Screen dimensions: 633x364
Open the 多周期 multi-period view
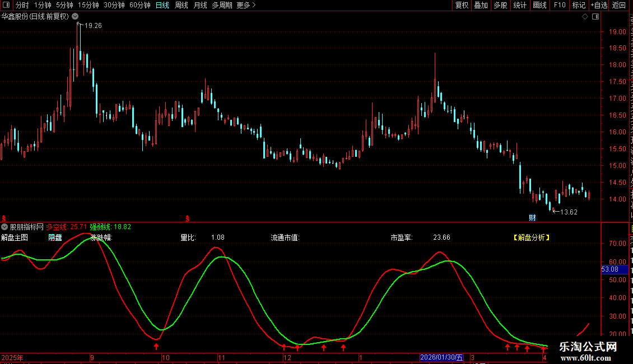[x=222, y=5]
